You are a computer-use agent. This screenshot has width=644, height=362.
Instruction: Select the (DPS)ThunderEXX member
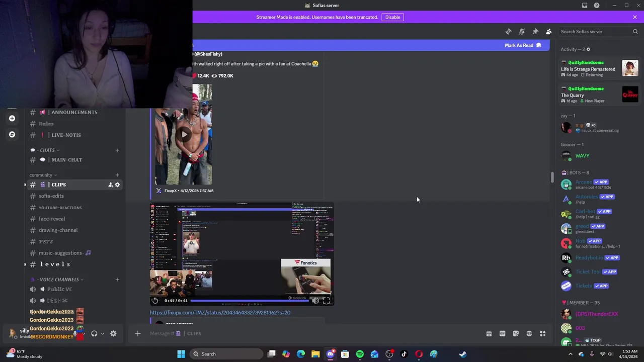coord(600,314)
